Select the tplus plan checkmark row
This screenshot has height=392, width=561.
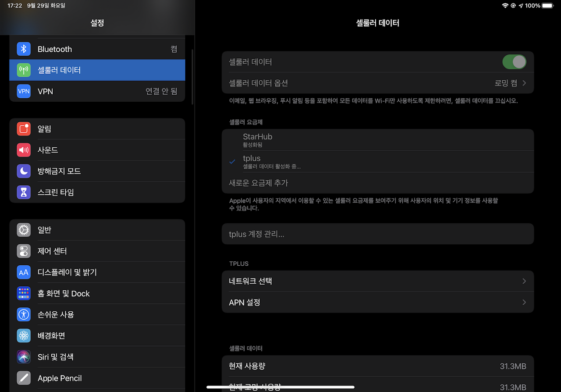tap(378, 161)
